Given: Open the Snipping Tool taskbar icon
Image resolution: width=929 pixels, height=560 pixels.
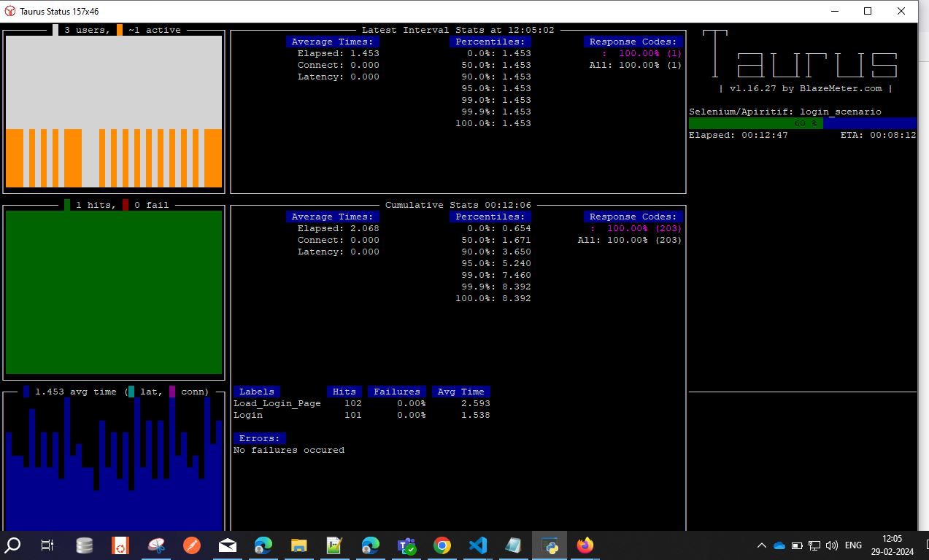Looking at the screenshot, I should click(156, 545).
